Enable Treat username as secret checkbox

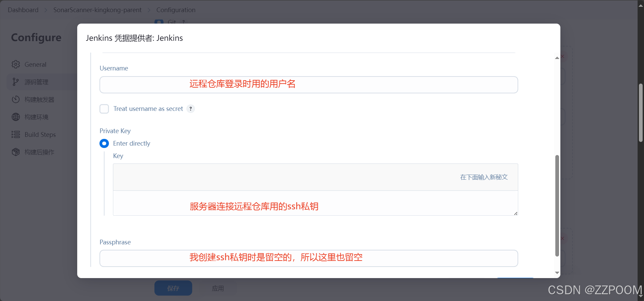pyautogui.click(x=104, y=109)
